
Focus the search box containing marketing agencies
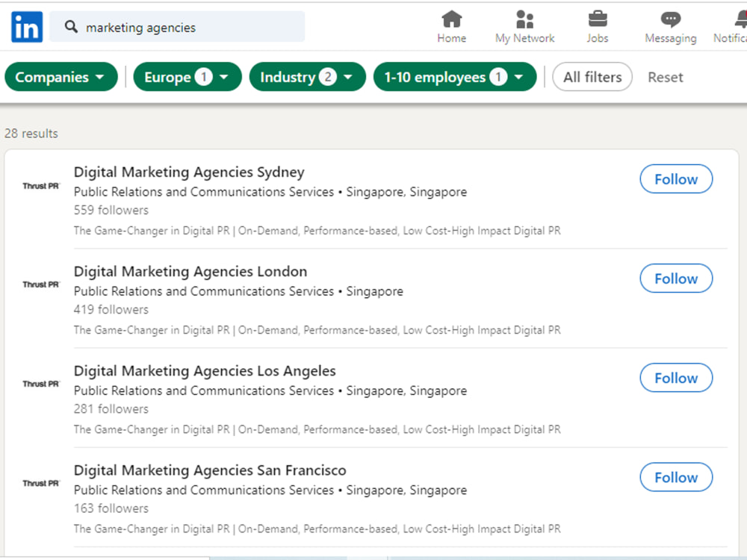[x=177, y=27]
